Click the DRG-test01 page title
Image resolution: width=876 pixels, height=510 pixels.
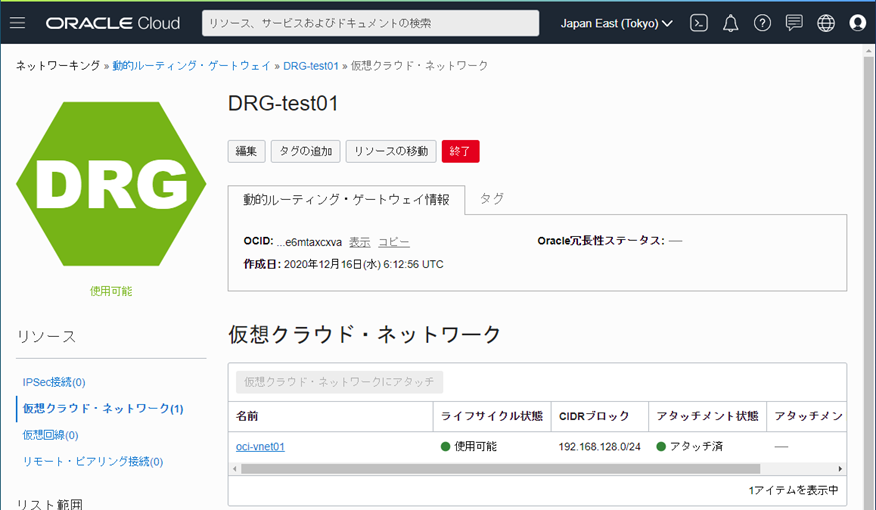tap(283, 104)
